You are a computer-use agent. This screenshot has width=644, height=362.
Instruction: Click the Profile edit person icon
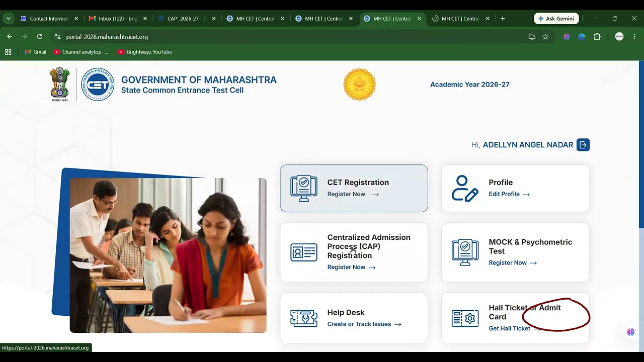click(465, 189)
